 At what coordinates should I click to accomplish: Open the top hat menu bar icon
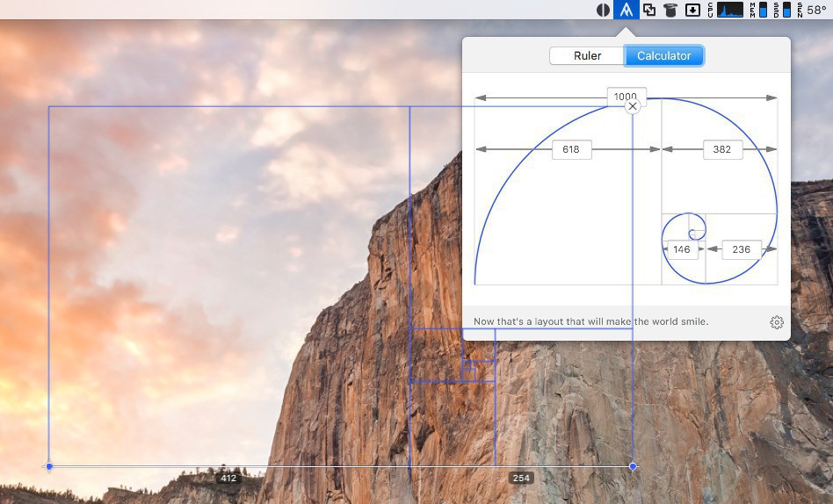click(670, 10)
